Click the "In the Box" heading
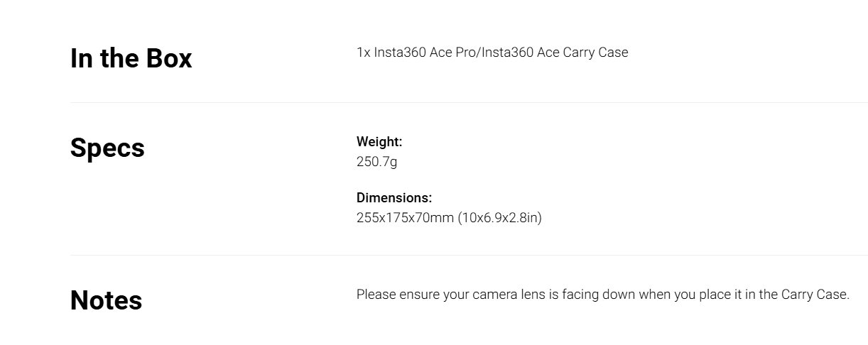868x345 pixels. tap(131, 58)
